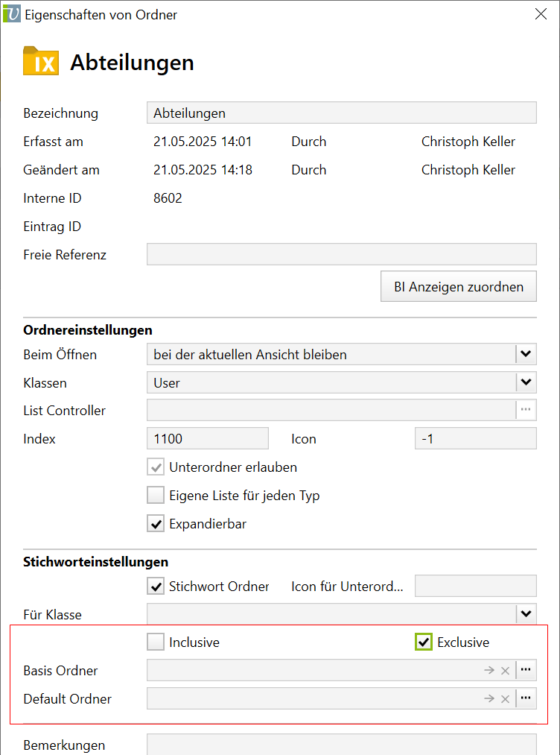Open Basis Ordner browse ellipsis button
Viewport: 560px width, 755px height.
[x=526, y=670]
